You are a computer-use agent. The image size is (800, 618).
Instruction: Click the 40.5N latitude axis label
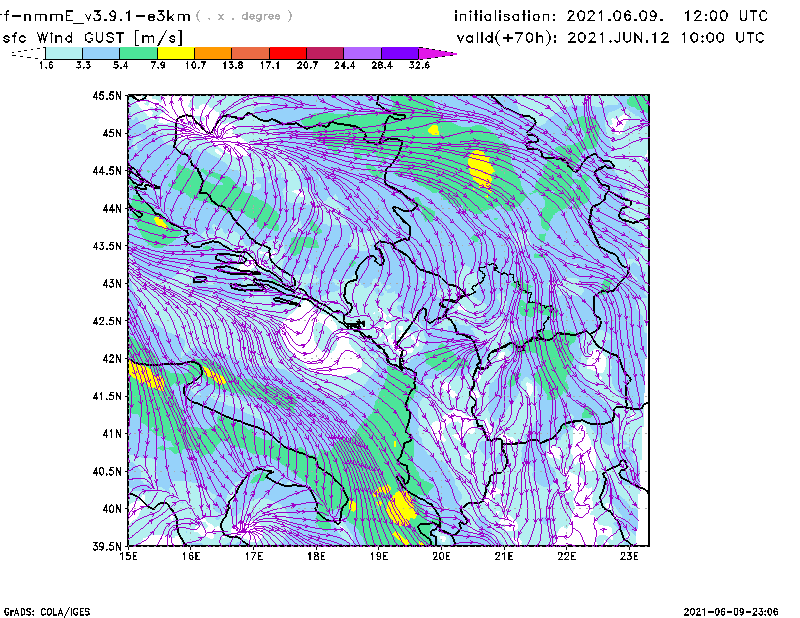[107, 471]
